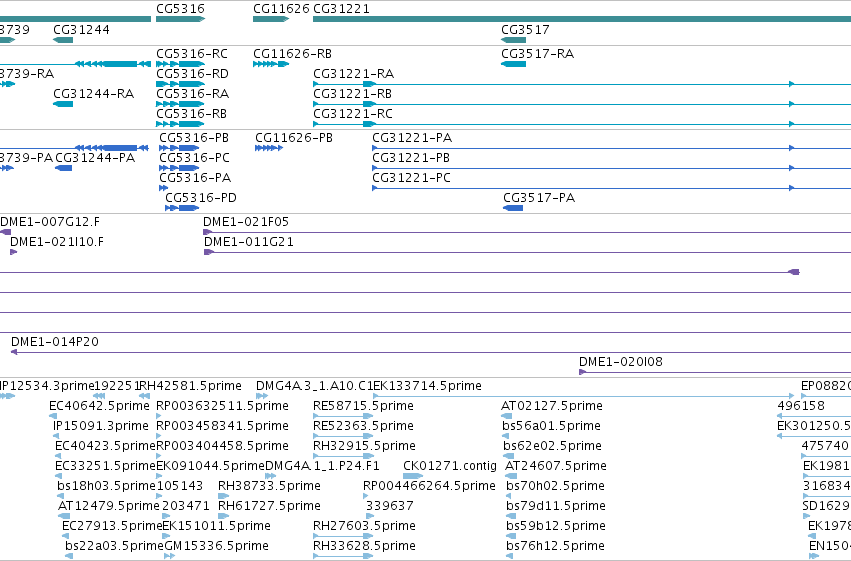
Task: Click the CK01271.contig label
Action: 450,466
